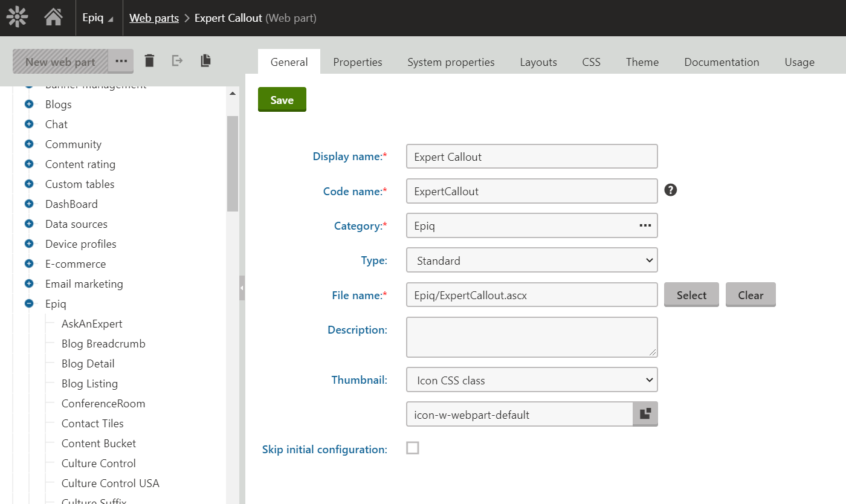Open the Epiq site selector dropdown

(x=97, y=18)
